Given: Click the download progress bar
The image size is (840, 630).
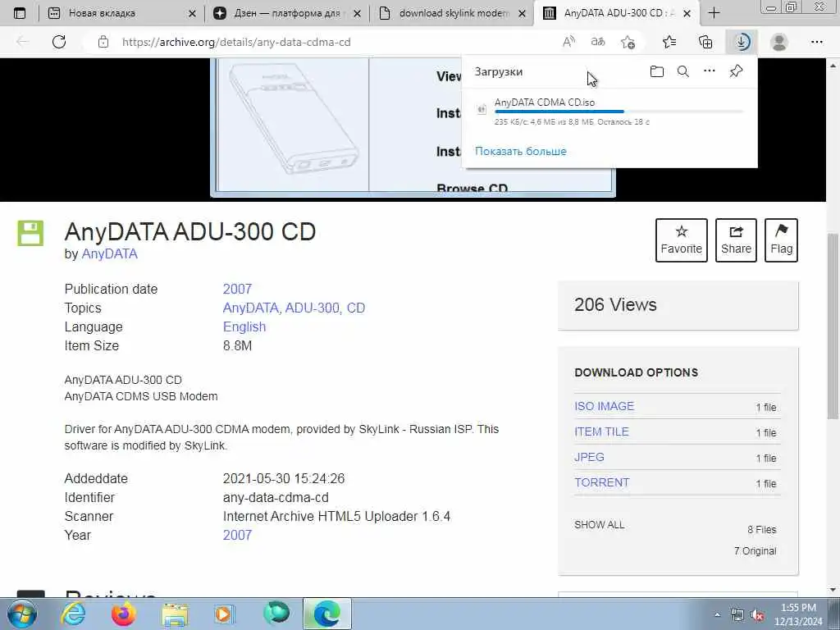Looking at the screenshot, I should point(619,112).
